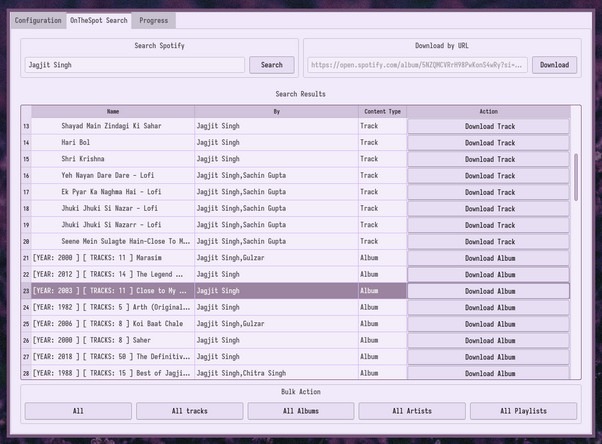Download track Jhuki Jhuki Si Nazar - Lofi
The width and height of the screenshot is (602, 444).
tap(488, 209)
